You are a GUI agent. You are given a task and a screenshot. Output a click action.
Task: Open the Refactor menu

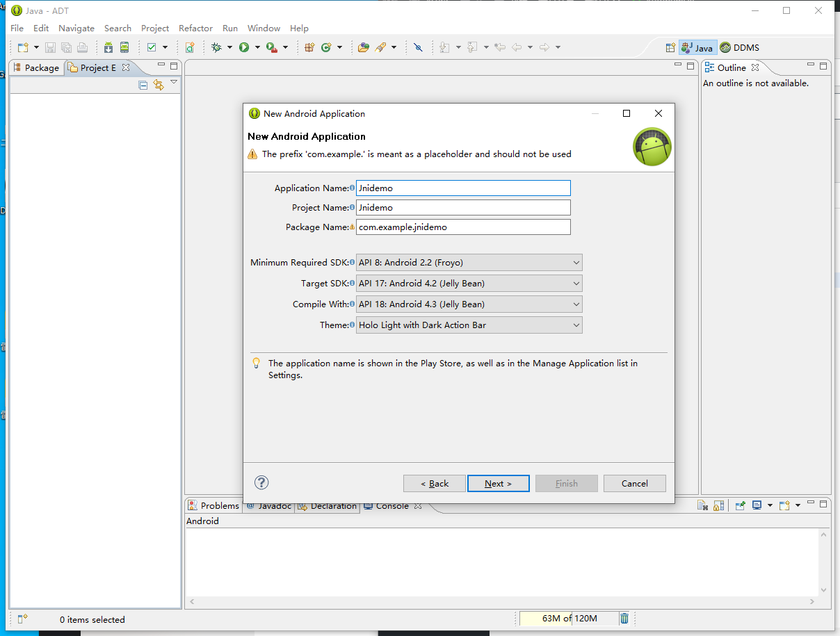[x=195, y=28]
